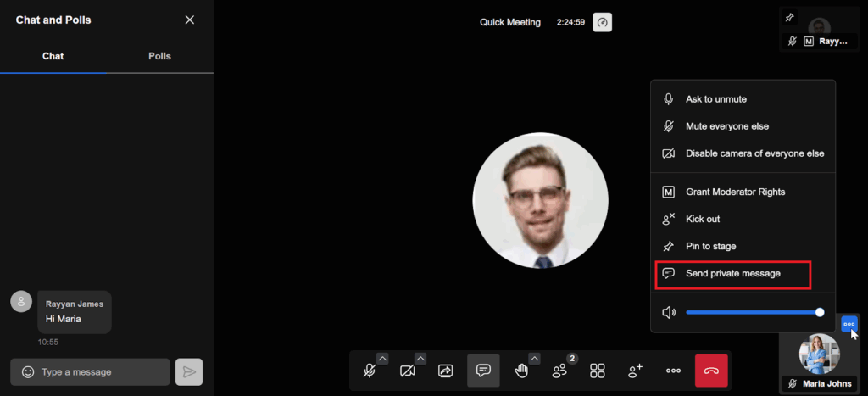Screen dimensions: 868x396
Task: Toggle the camera button in toolbar
Action: pyautogui.click(x=407, y=371)
